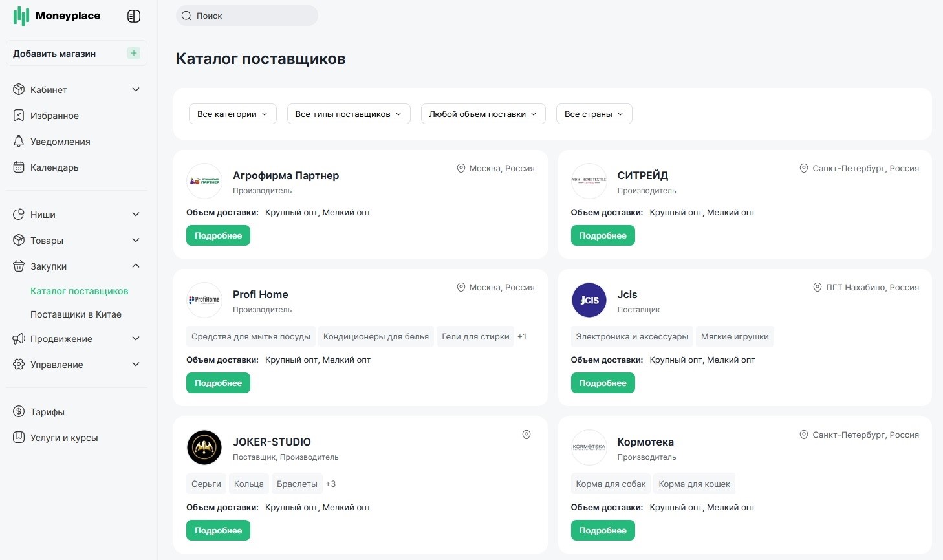The width and height of the screenshot is (943, 560).
Task: Open the Jcis supplier logo
Action: pos(589,300)
